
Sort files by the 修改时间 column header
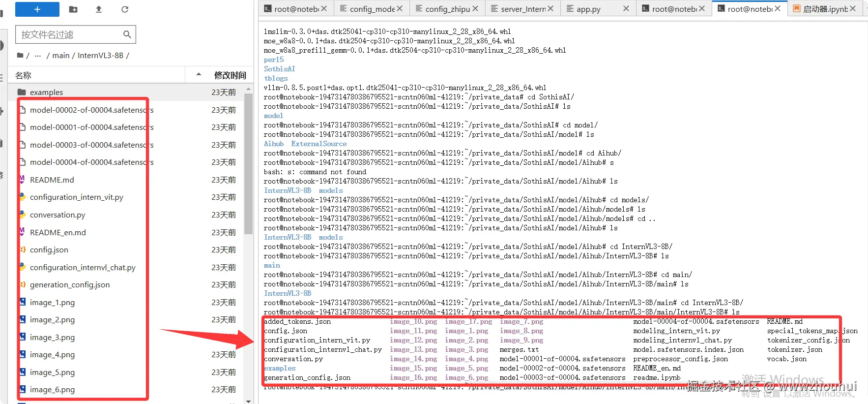(230, 75)
